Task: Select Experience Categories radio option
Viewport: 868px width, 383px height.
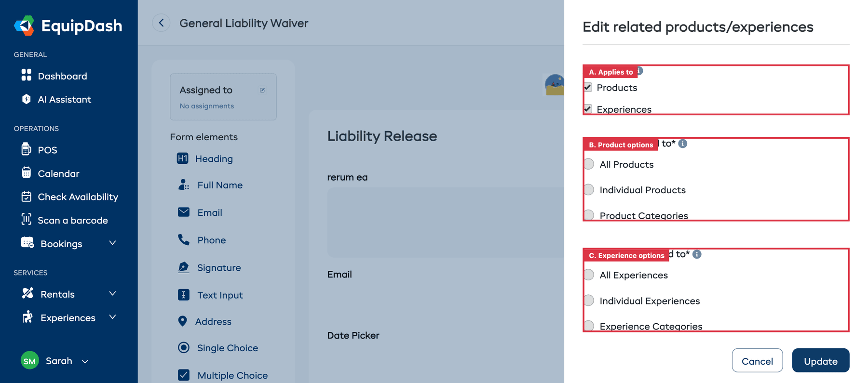Action: click(x=589, y=326)
